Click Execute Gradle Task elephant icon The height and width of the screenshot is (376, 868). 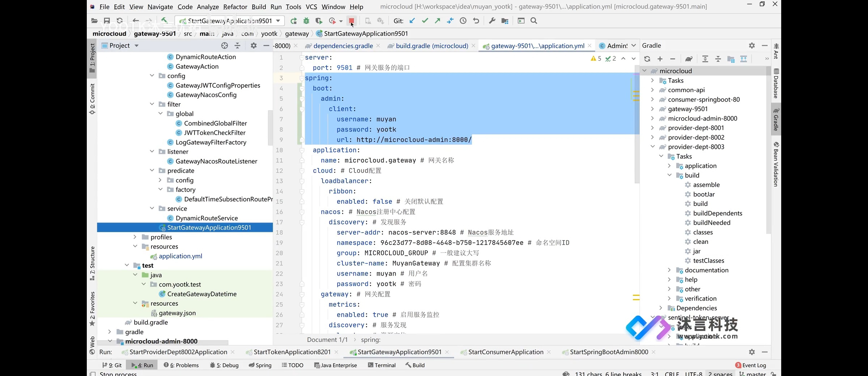pyautogui.click(x=689, y=59)
